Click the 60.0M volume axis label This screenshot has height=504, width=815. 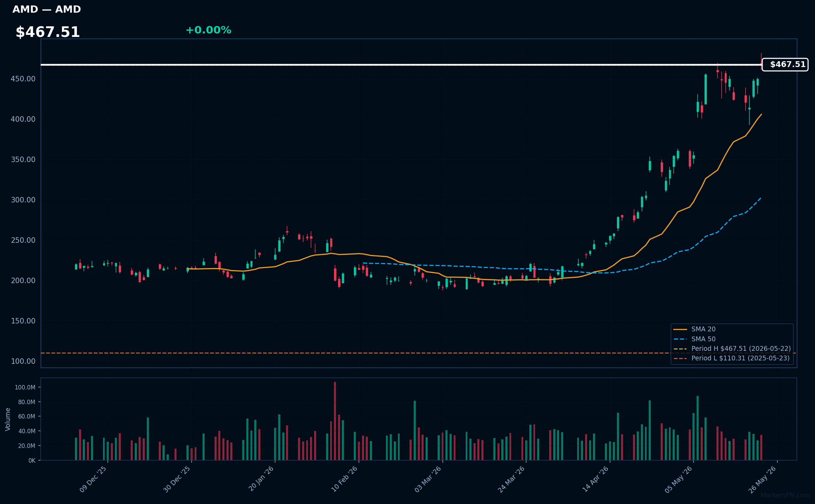[x=27, y=416]
